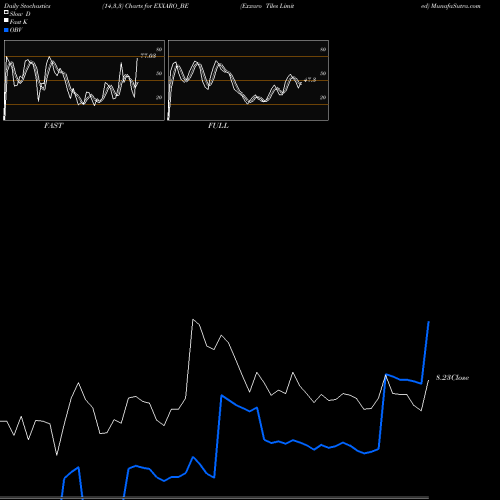500x500 pixels.
Task: Click the FULL chart label
Action: tap(218, 125)
